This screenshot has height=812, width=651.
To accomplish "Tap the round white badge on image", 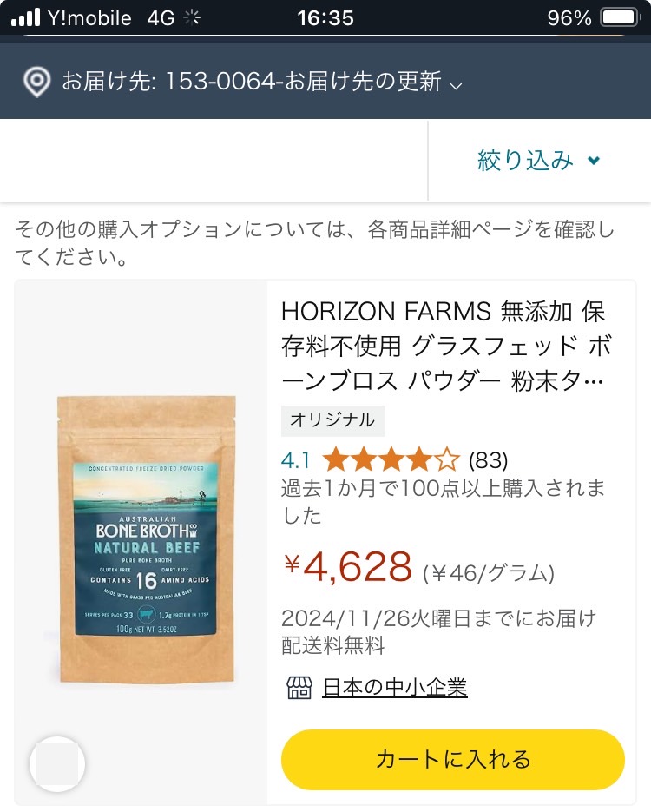I will click(x=57, y=764).
